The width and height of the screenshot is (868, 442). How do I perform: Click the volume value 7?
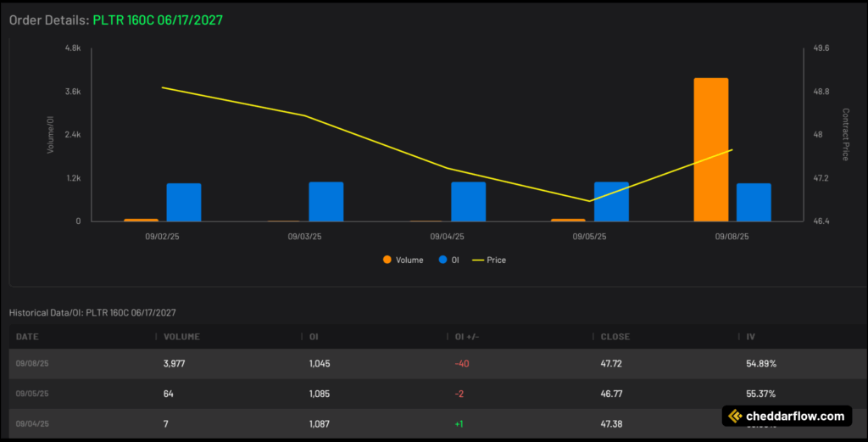(x=166, y=423)
